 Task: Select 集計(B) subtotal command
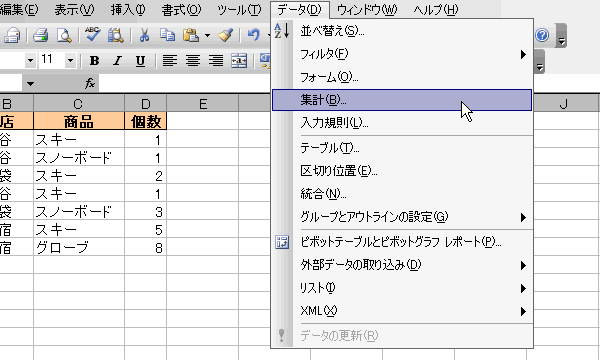(402, 100)
